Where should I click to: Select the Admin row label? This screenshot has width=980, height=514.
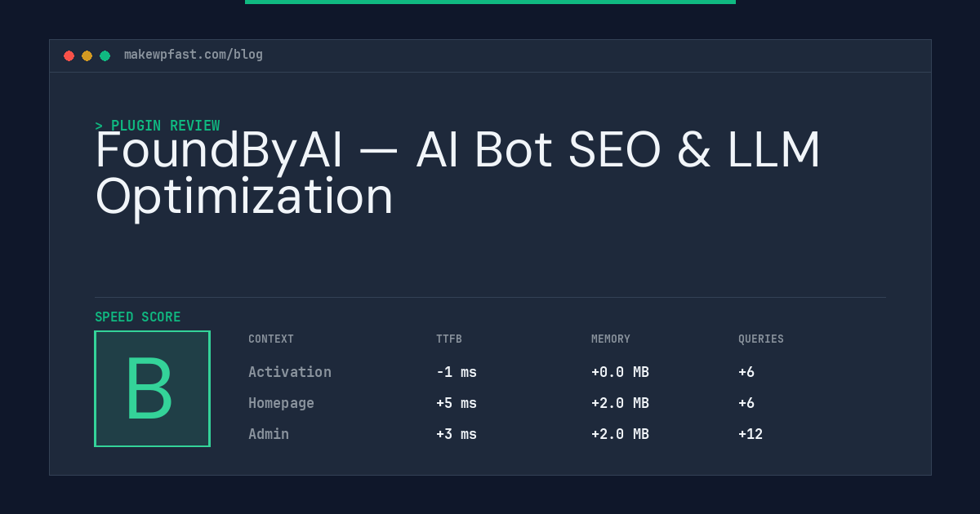[x=269, y=434]
